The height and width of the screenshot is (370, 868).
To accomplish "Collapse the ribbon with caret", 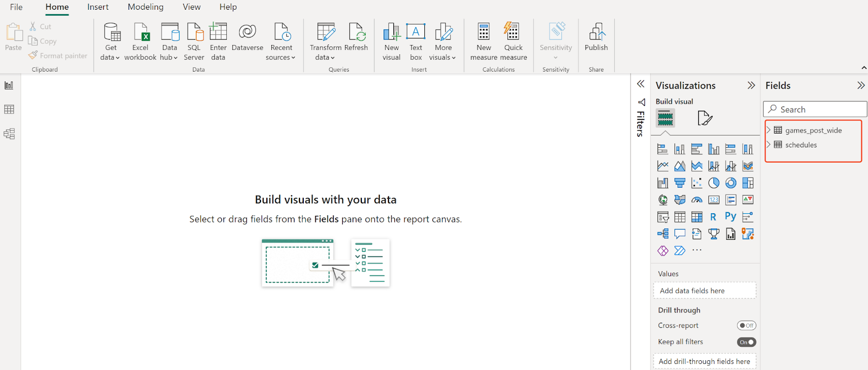I will (864, 68).
